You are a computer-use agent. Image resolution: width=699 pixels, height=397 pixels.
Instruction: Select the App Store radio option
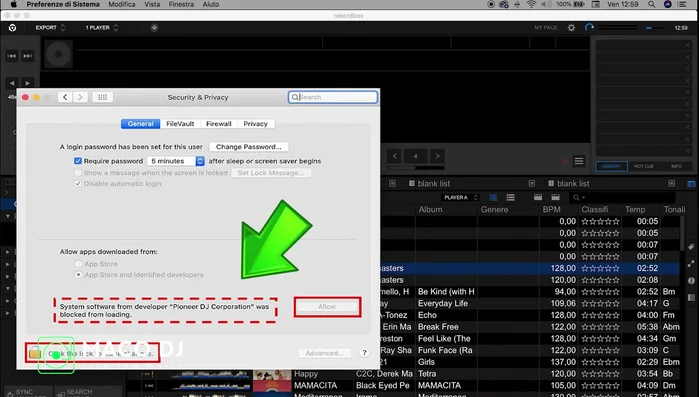click(78, 264)
